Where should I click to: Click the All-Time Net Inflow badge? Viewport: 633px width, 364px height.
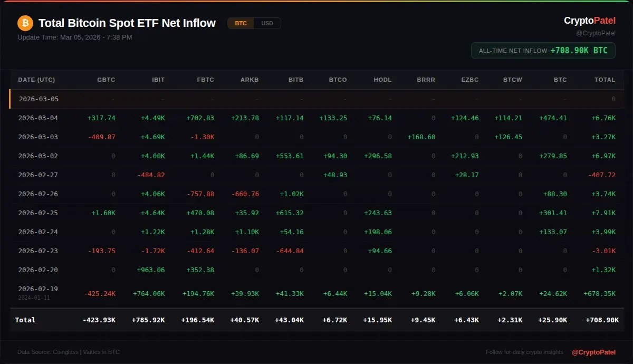pos(543,51)
